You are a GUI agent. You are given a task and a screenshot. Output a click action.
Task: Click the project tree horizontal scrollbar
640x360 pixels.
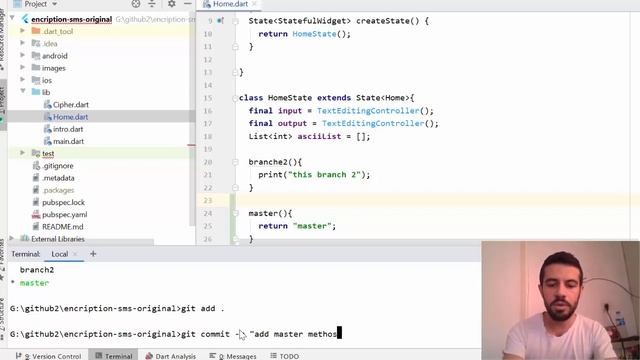click(81, 242)
